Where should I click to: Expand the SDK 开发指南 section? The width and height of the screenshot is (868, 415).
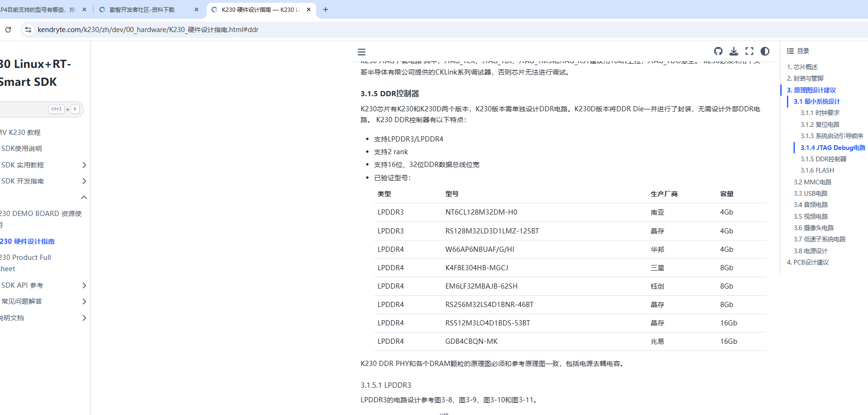coord(84,181)
